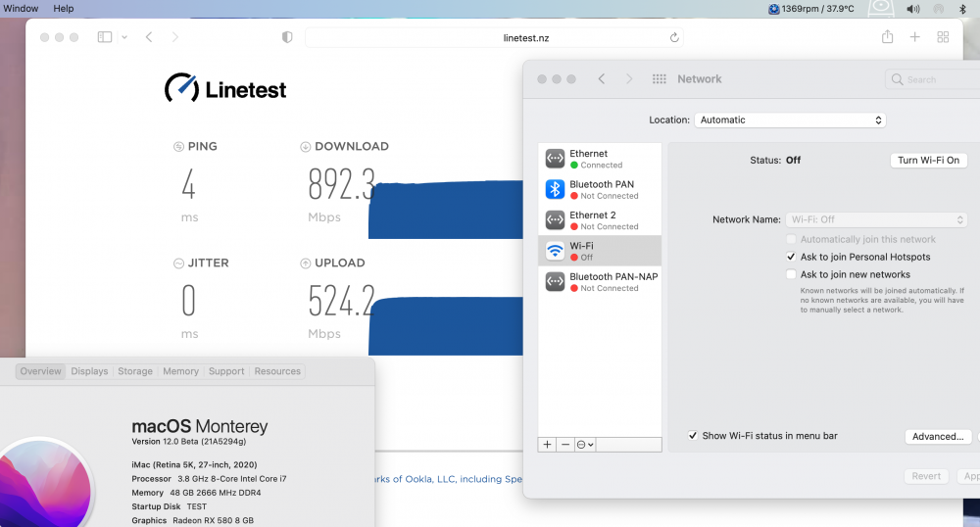Click the JITTER icon
Viewport: 980px width, 527px height.
coord(178,263)
